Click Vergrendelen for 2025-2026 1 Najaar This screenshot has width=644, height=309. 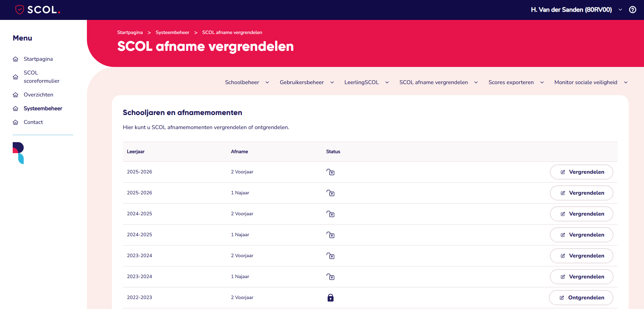[581, 193]
